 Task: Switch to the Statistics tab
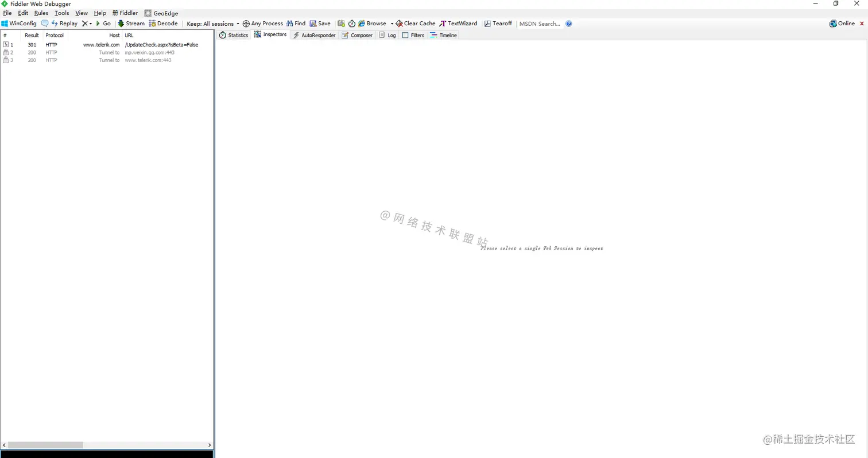click(234, 35)
